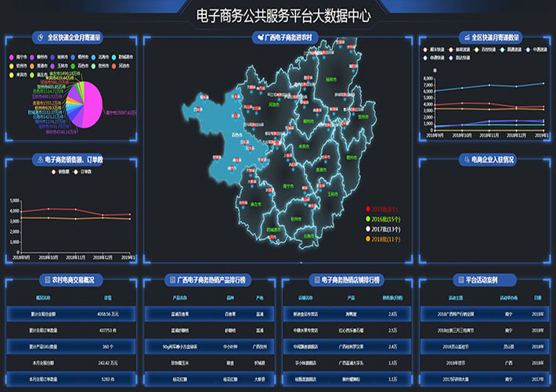Click the 8,000 axis value in express quantity chart
Viewport: 556px width, 392px height.
428,78
